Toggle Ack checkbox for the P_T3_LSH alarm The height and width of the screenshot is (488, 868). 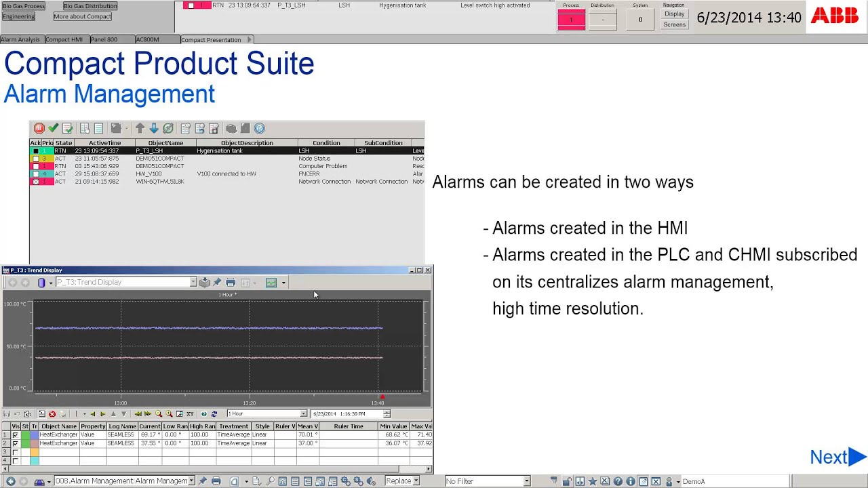coord(35,151)
